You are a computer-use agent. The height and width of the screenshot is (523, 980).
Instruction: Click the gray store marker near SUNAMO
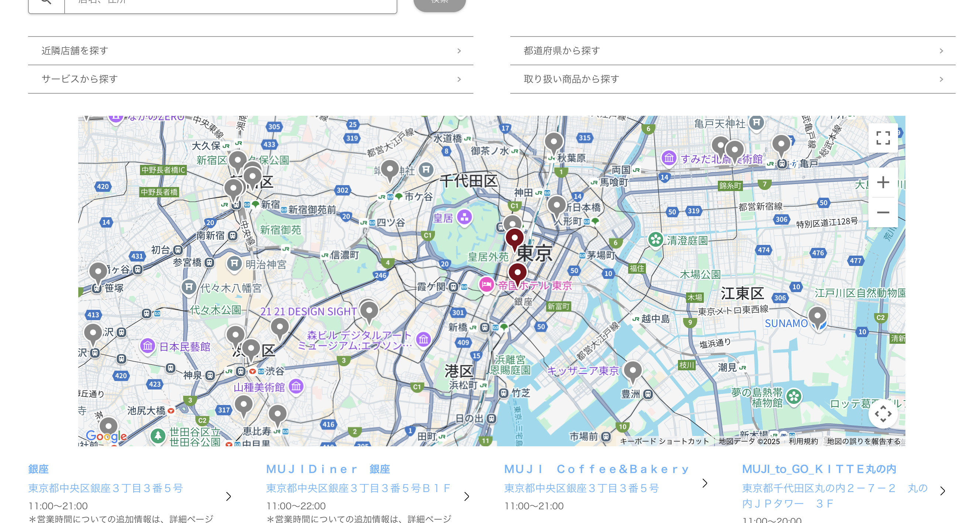tap(818, 315)
